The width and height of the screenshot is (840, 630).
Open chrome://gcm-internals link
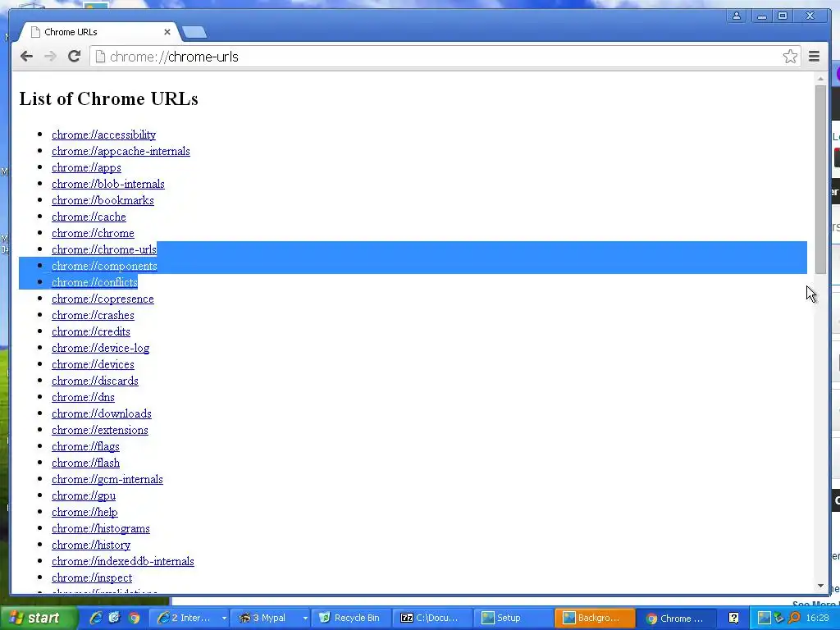(107, 479)
